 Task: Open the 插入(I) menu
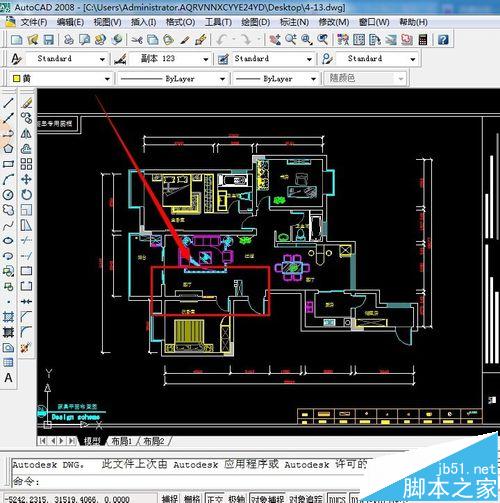(143, 22)
